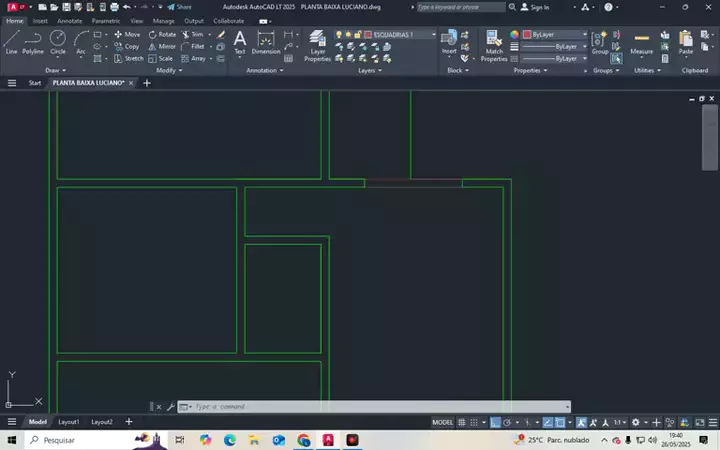
Task: Click Sign In
Action: (x=539, y=7)
